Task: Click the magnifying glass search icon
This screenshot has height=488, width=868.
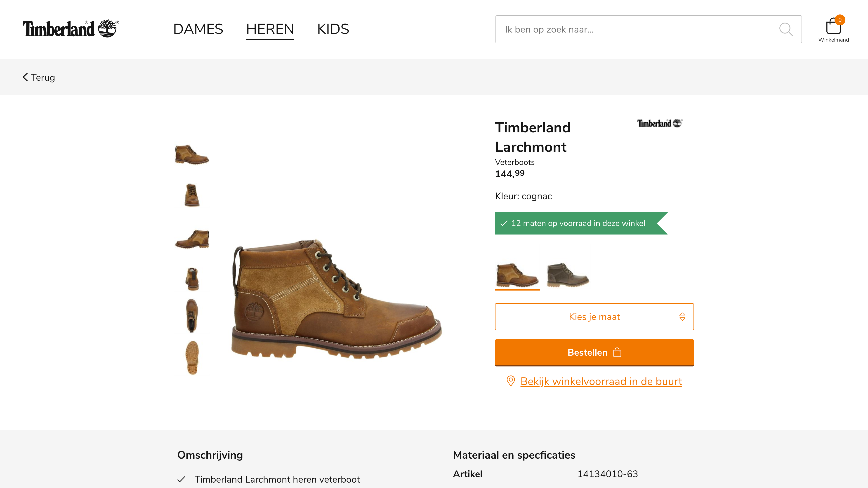Action: click(x=785, y=29)
